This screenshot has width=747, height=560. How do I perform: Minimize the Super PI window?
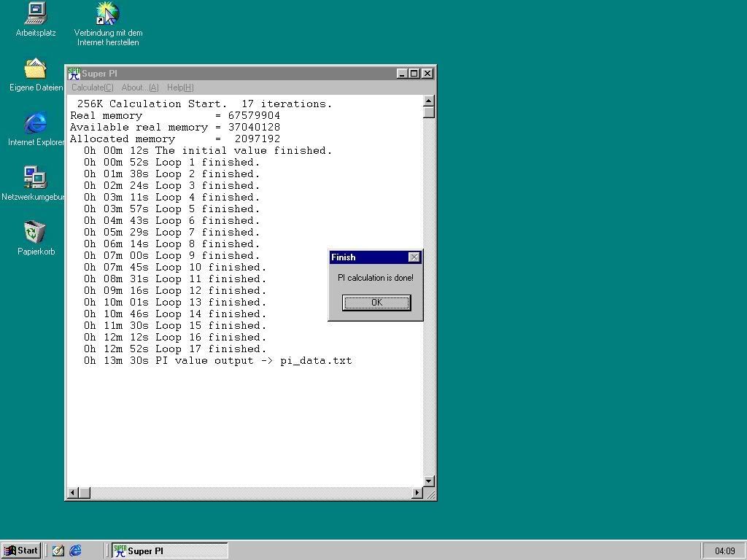coord(402,74)
